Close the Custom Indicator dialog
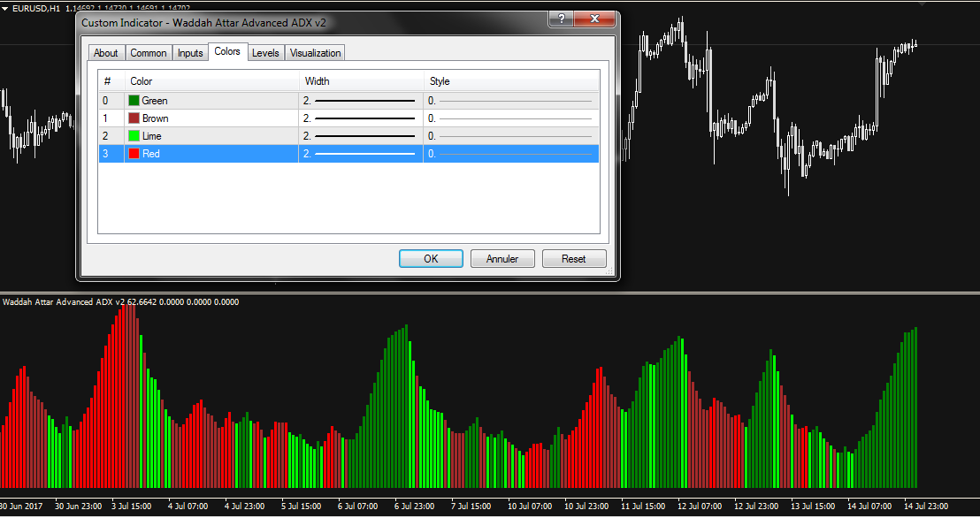Image resolution: width=980 pixels, height=518 pixels. coord(594,19)
